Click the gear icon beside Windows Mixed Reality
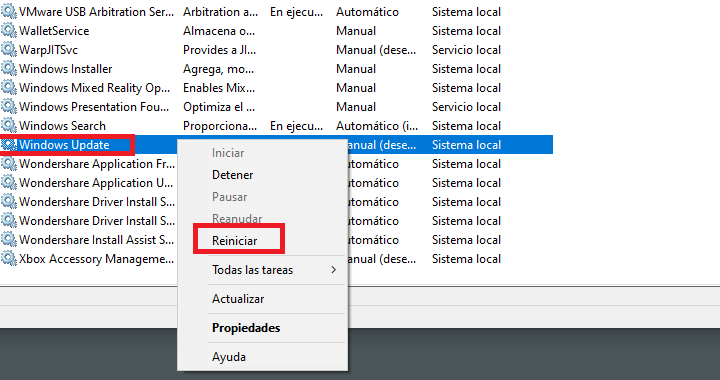Image resolution: width=720 pixels, height=380 pixels. 9,88
